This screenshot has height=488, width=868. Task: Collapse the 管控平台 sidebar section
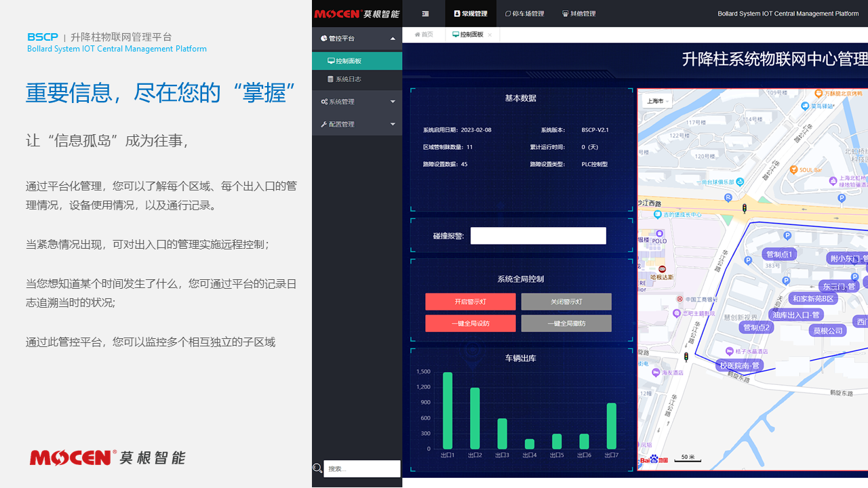click(x=393, y=39)
